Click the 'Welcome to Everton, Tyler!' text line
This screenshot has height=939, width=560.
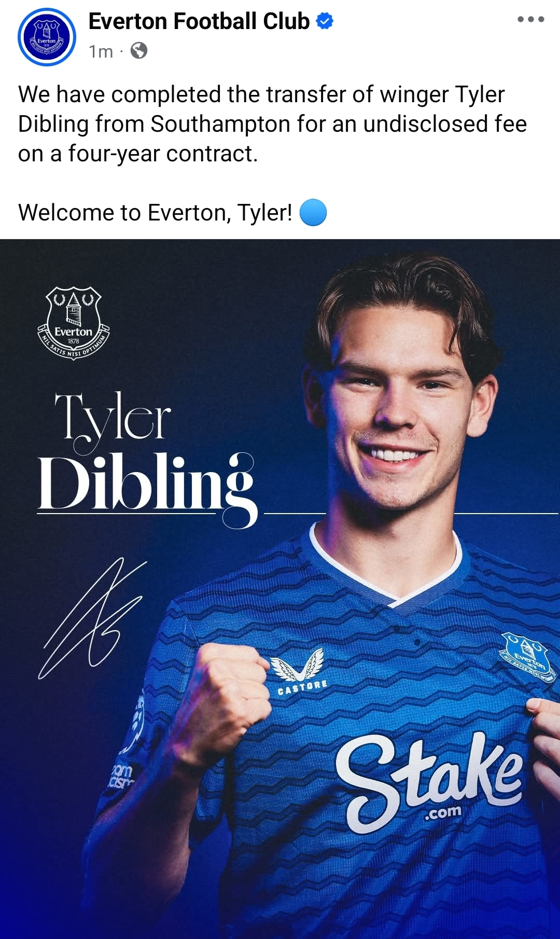pyautogui.click(x=155, y=213)
